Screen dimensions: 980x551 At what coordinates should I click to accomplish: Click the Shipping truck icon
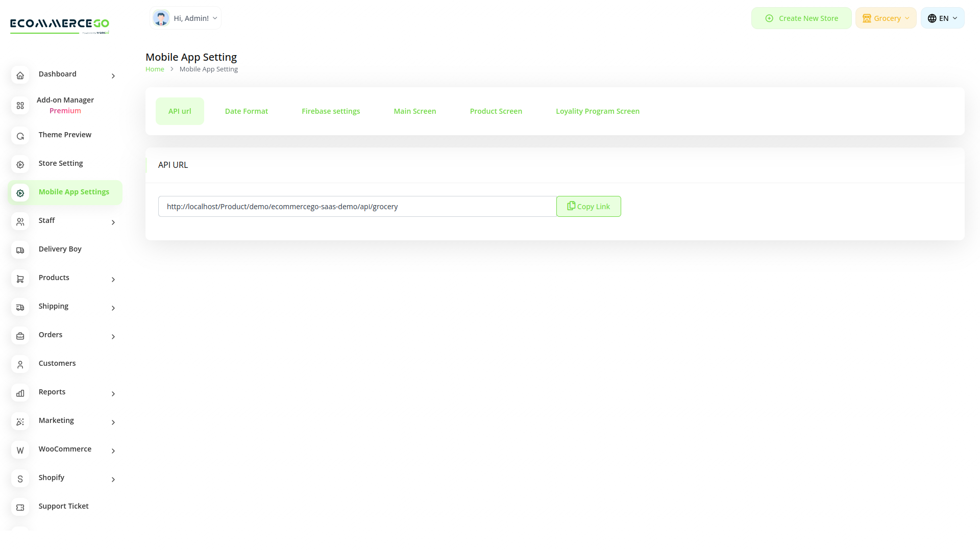[x=20, y=307]
